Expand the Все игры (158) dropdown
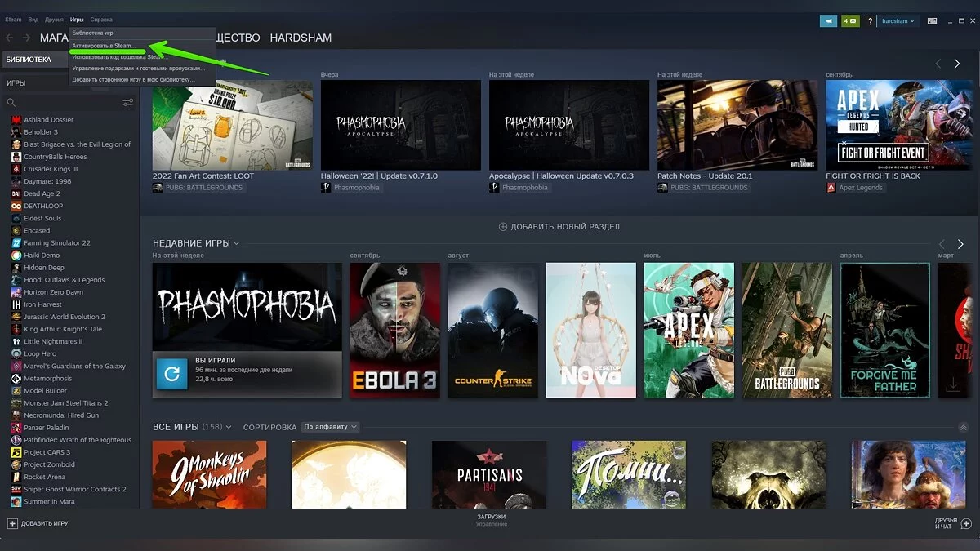This screenshot has width=980, height=551. click(x=229, y=427)
